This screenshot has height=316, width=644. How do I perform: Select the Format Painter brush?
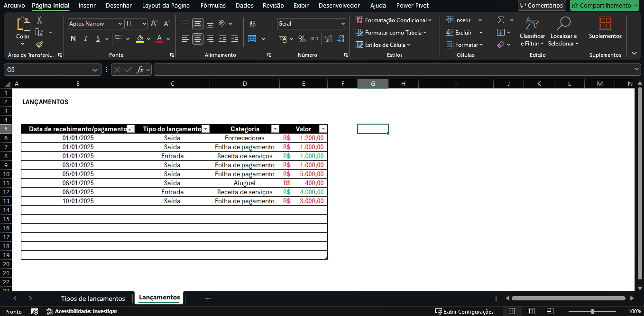(x=39, y=45)
